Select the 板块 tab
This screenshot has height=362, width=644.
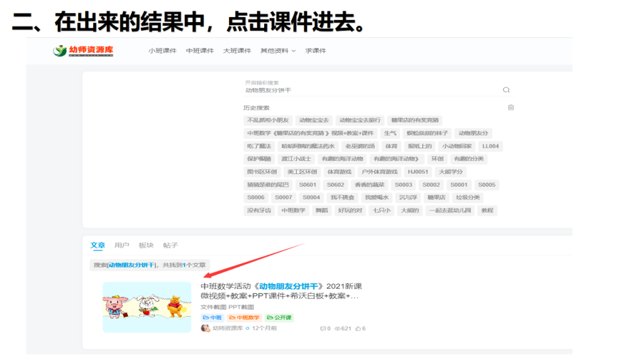(x=146, y=245)
